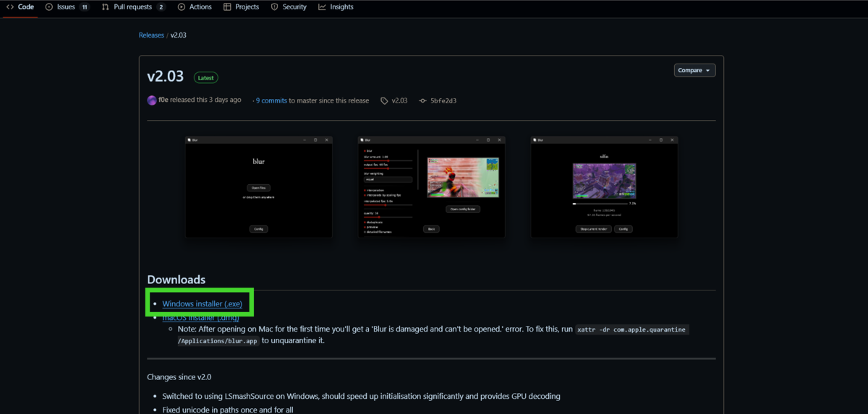Image resolution: width=868 pixels, height=414 pixels.
Task: Open the blur rendering screenshot thumbnail
Action: [605, 187]
